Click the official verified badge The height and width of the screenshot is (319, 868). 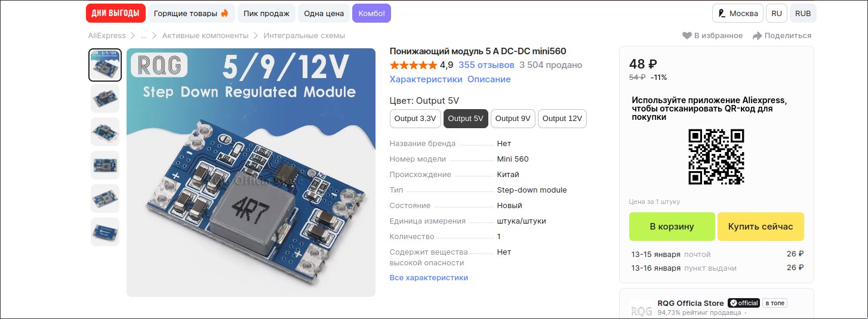point(744,303)
